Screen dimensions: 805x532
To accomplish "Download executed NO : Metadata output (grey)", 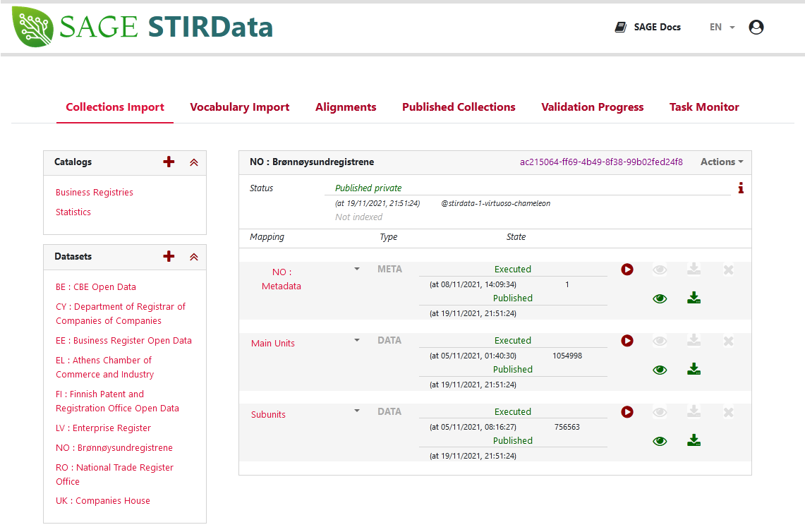I will point(694,269).
